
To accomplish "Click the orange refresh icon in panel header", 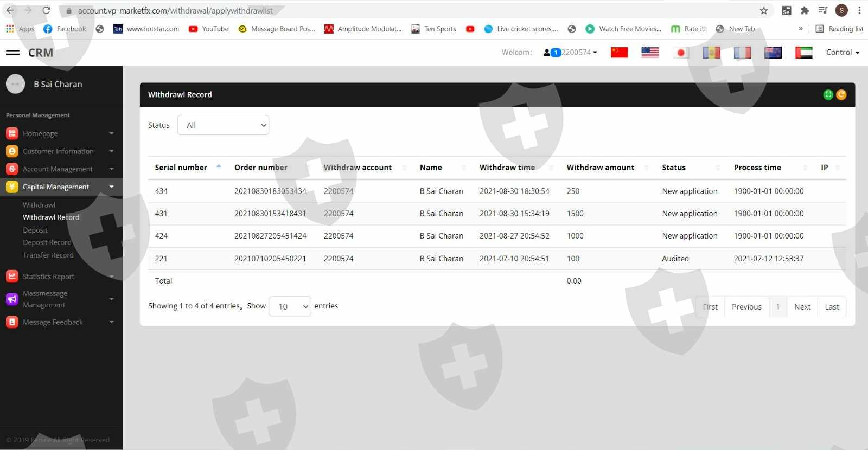I will [x=841, y=95].
